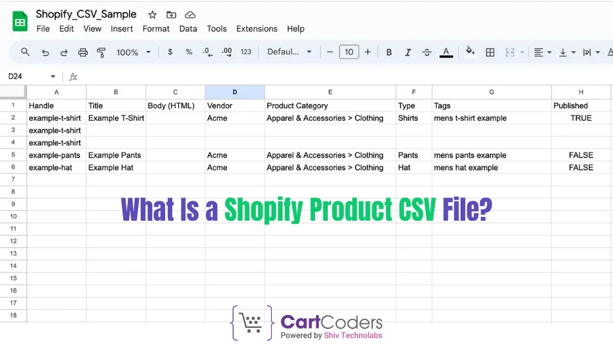Select the TRUE cell in Published

pyautogui.click(x=581, y=118)
